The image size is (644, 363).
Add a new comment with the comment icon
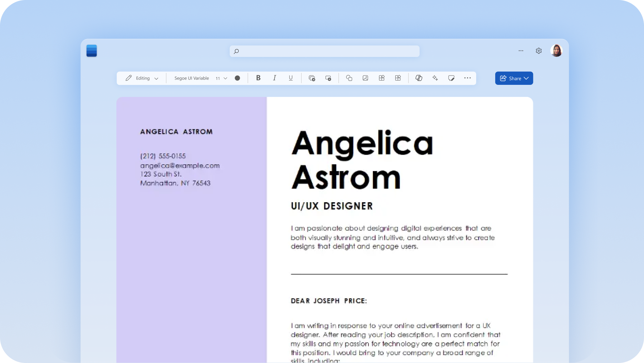[x=452, y=78]
